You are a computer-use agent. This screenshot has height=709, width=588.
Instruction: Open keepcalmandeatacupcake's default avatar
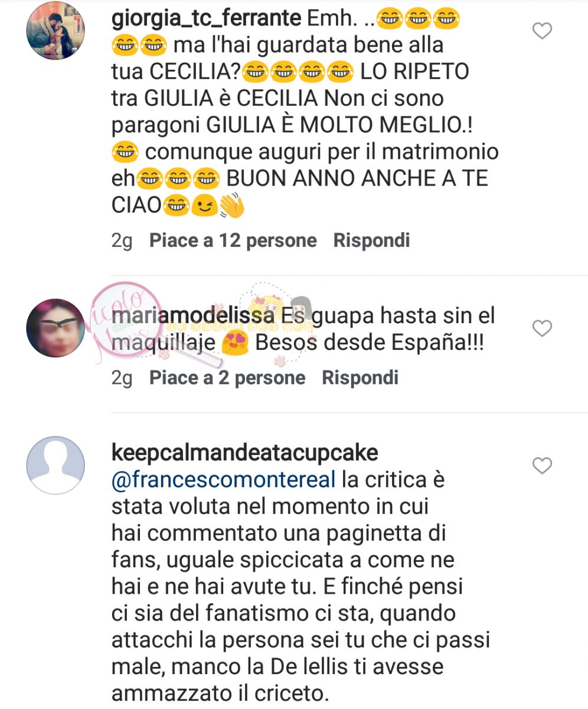tap(56, 466)
